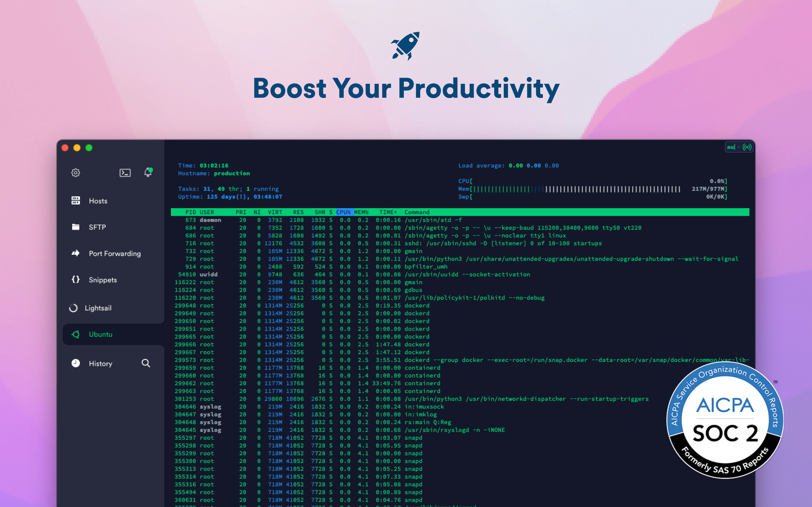Select the SFTP sidebar entry

[x=97, y=227]
